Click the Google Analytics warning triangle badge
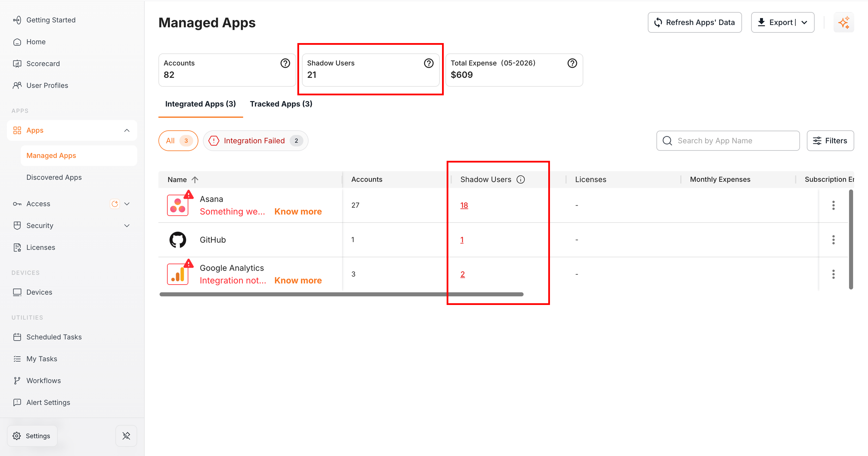 (189, 264)
